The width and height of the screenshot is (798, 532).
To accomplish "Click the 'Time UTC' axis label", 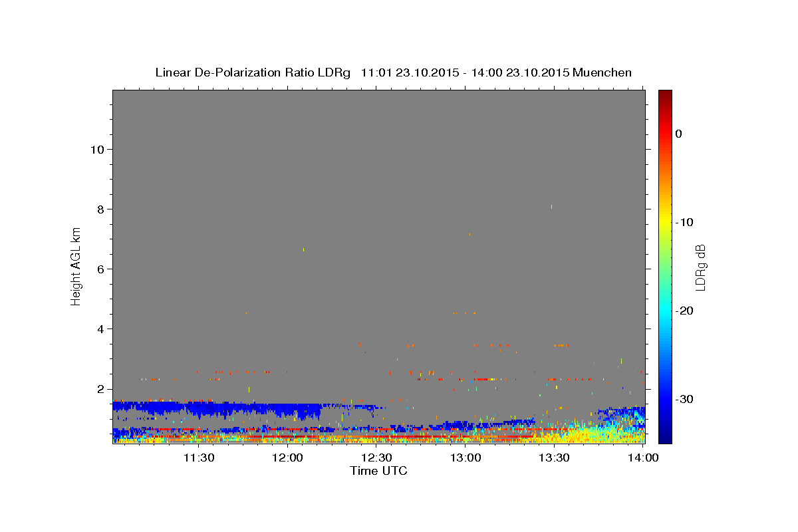I will [x=378, y=471].
